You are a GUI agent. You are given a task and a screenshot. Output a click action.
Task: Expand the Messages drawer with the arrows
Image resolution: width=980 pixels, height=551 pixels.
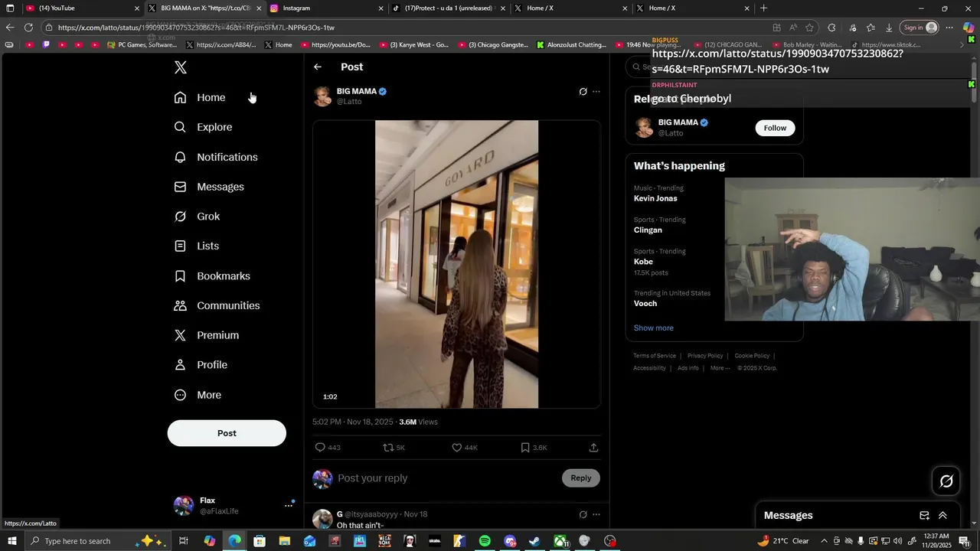point(942,516)
